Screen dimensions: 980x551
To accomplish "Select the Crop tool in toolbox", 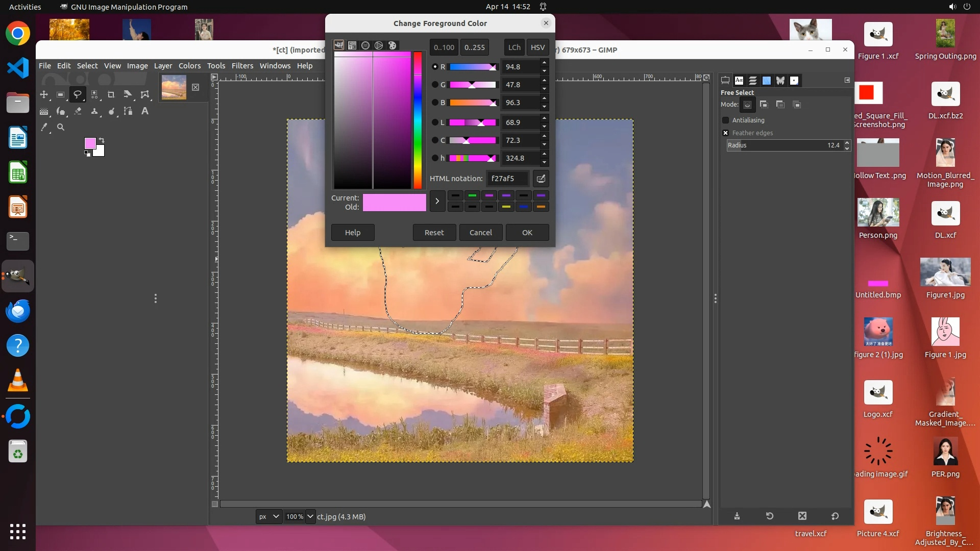I will [111, 95].
